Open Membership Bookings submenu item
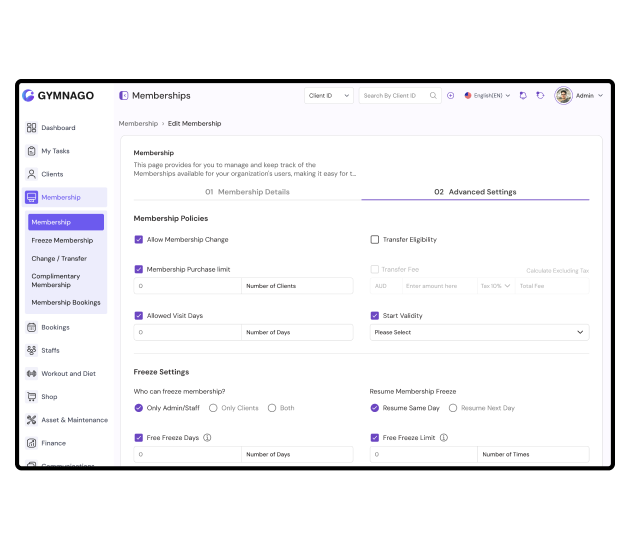The image size is (630, 550). [x=66, y=303]
